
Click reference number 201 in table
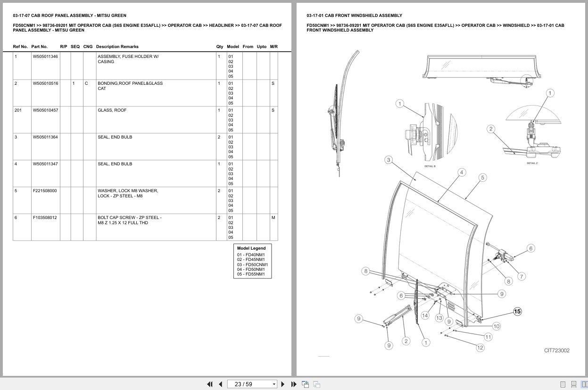pyautogui.click(x=18, y=110)
